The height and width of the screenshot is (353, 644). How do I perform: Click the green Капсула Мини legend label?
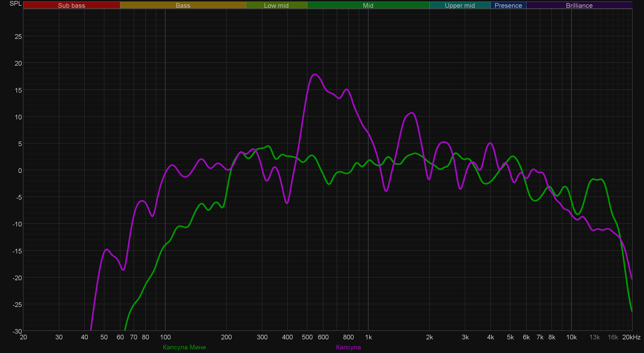[x=184, y=347]
